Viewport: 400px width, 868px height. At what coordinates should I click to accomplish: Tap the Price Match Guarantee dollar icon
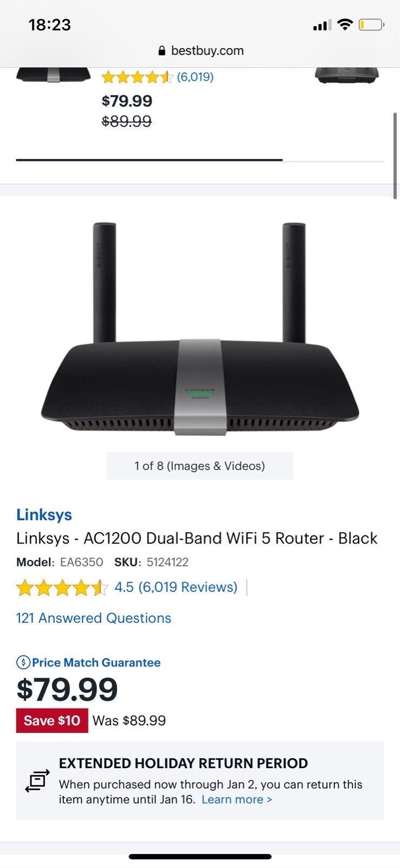[x=23, y=662]
